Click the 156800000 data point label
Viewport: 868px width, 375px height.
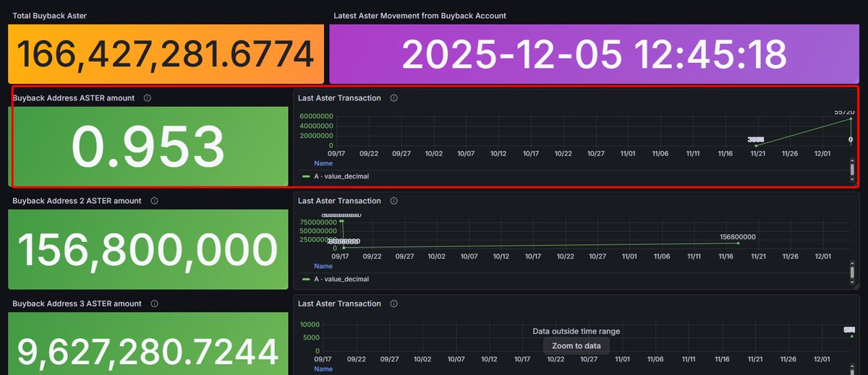[738, 237]
